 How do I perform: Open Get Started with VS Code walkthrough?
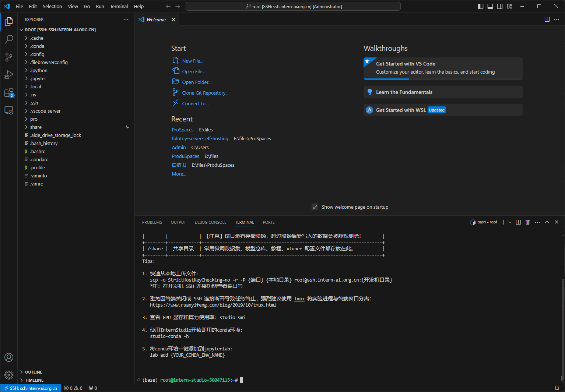click(x=443, y=68)
